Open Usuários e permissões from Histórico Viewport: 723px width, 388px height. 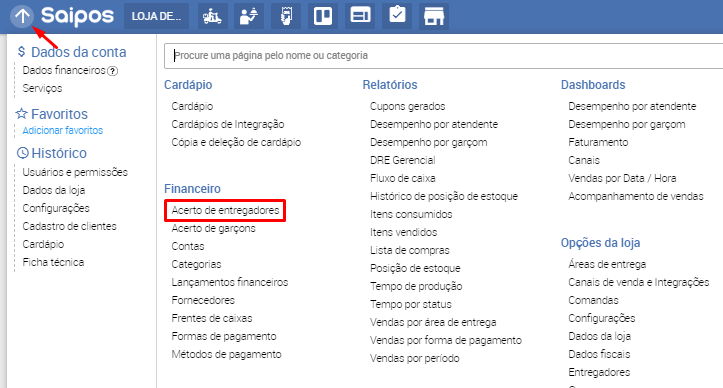tap(75, 172)
